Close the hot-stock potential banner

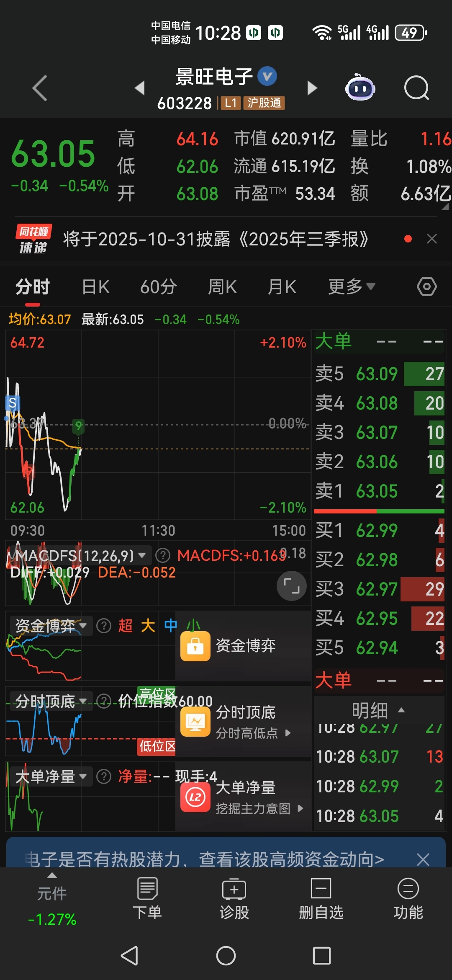click(x=423, y=859)
